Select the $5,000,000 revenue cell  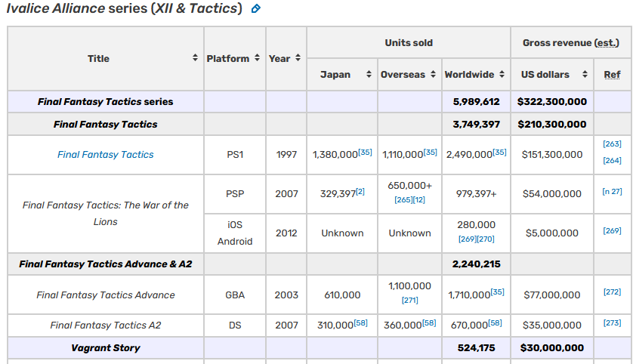(x=552, y=233)
